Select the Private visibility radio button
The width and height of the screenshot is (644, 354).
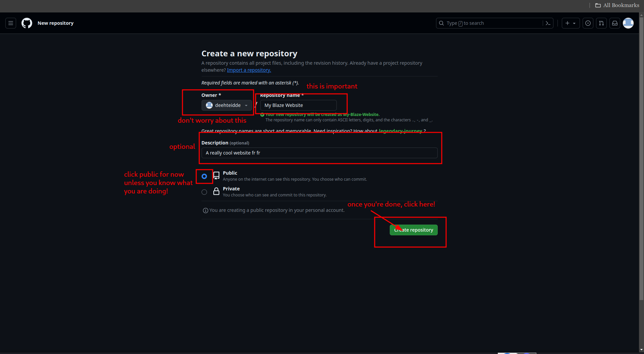tap(204, 192)
